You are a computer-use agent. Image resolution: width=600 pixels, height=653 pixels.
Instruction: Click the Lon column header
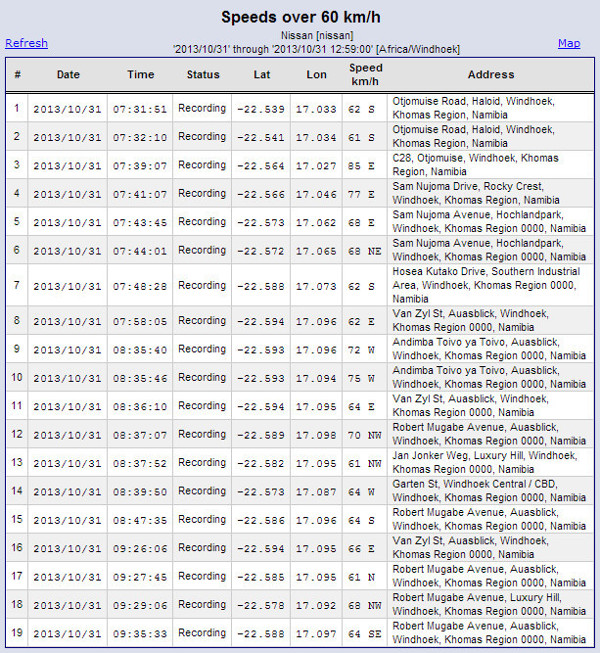[316, 75]
